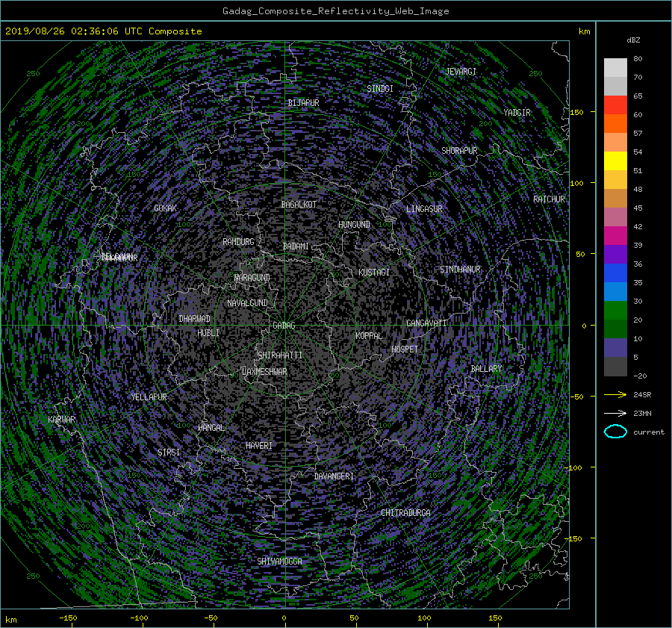Click the dBZ legend heading
This screenshot has width=672, height=628.
tap(633, 40)
